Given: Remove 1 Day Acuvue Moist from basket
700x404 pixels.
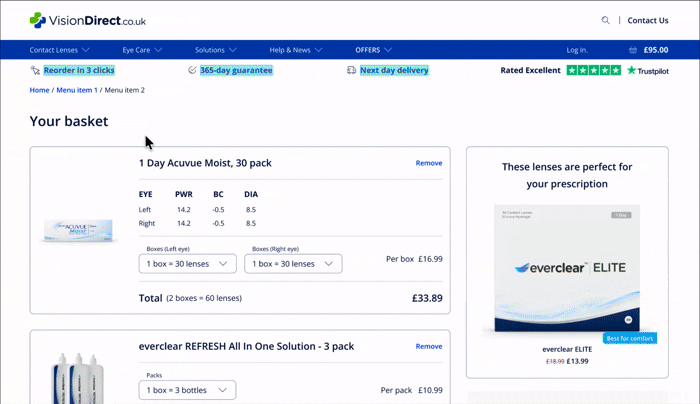Looking at the screenshot, I should pos(428,163).
